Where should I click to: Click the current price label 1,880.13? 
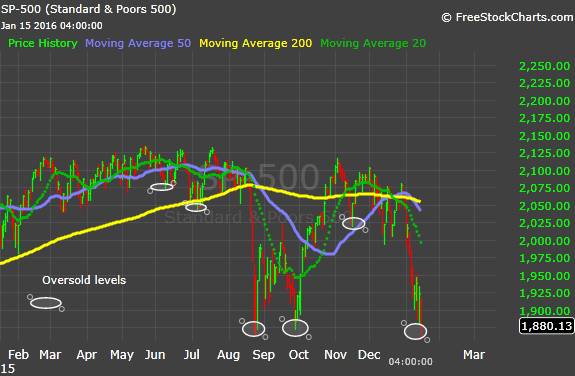[546, 326]
